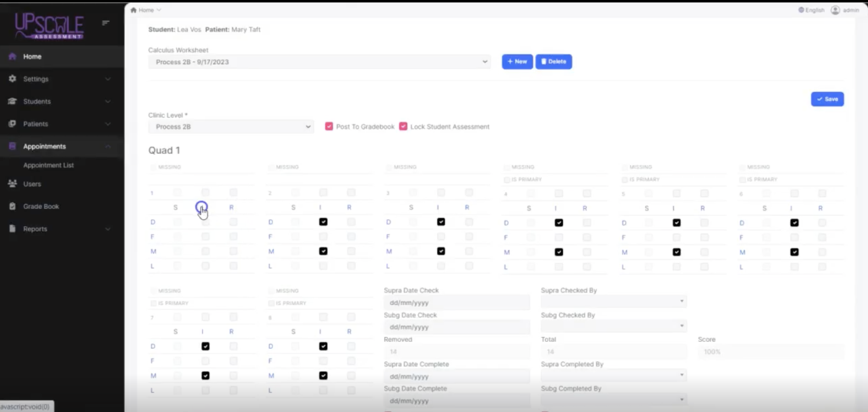868x412 pixels.
Task: Click the Home house icon in sidebar
Action: 12,56
